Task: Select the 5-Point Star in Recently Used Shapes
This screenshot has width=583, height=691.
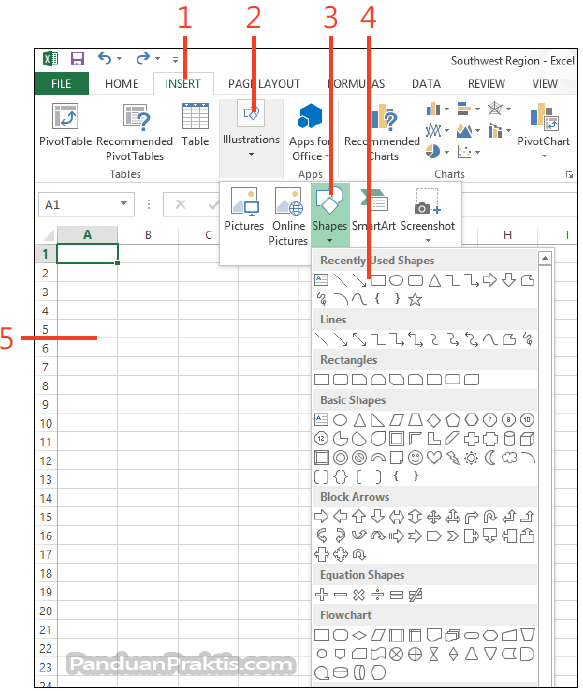Action: click(x=415, y=300)
